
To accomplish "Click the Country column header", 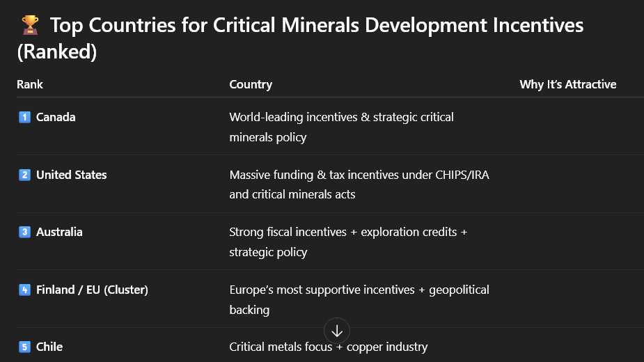I will 251,84.
